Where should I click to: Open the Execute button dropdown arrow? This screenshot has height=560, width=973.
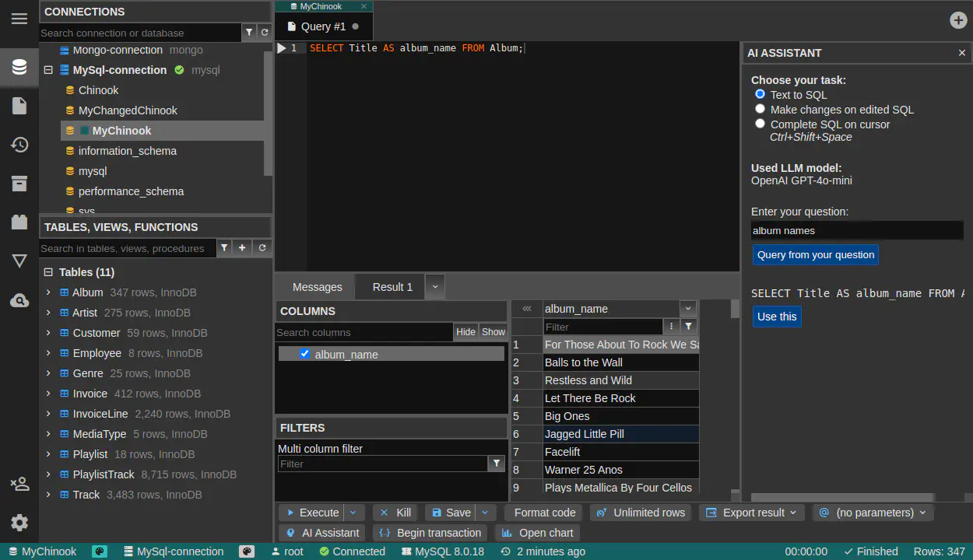tap(353, 513)
